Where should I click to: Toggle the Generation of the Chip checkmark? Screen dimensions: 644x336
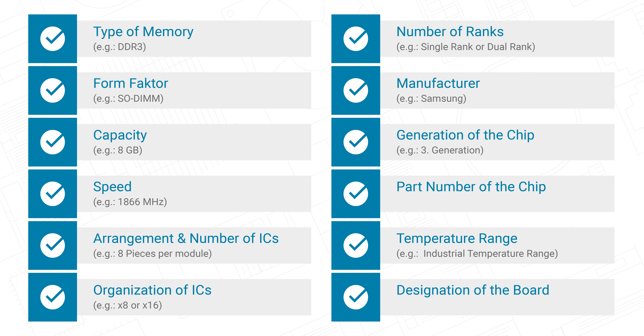[355, 142]
